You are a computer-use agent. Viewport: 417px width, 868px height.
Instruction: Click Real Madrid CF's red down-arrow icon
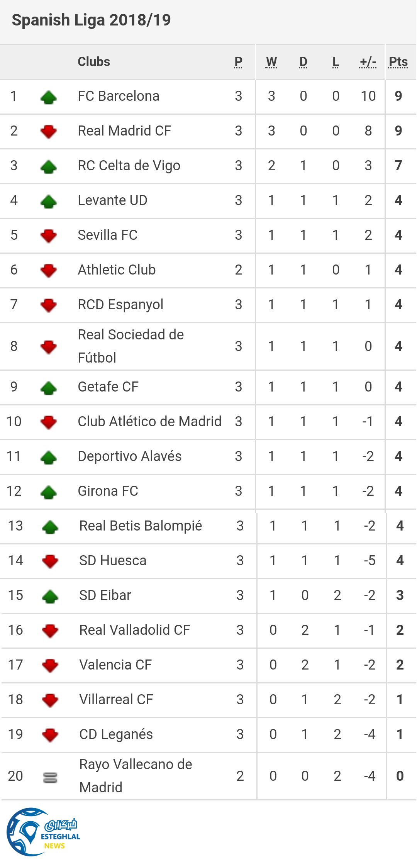pos(49,132)
